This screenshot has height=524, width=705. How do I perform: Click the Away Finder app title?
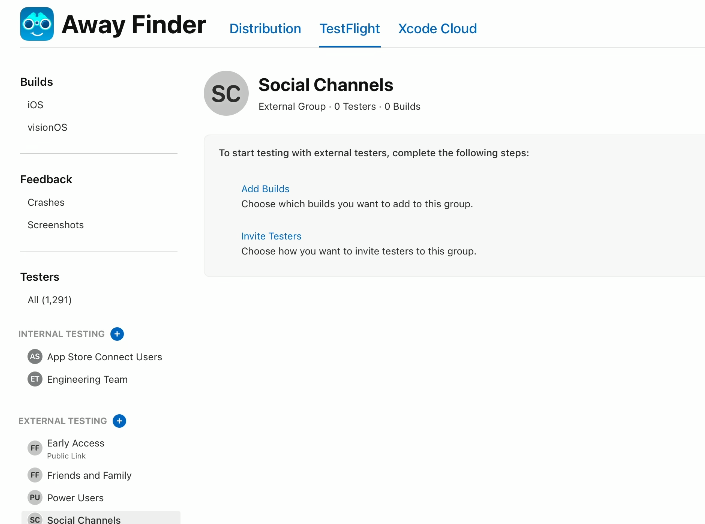click(x=134, y=24)
